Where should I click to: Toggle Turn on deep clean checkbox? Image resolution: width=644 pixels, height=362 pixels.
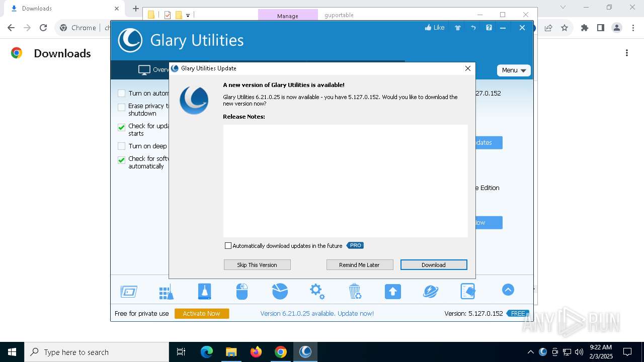pyautogui.click(x=121, y=146)
